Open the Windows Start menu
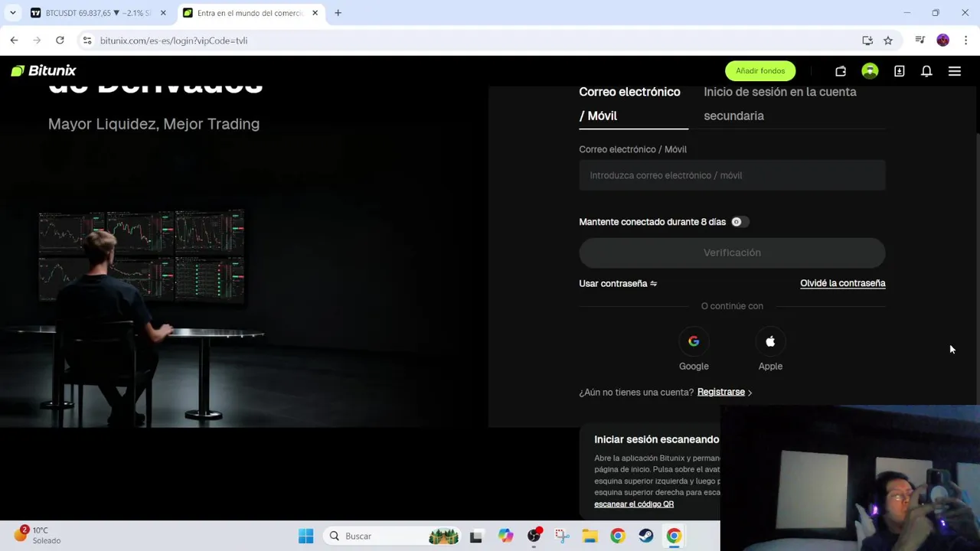This screenshot has height=551, width=980. pyautogui.click(x=305, y=536)
